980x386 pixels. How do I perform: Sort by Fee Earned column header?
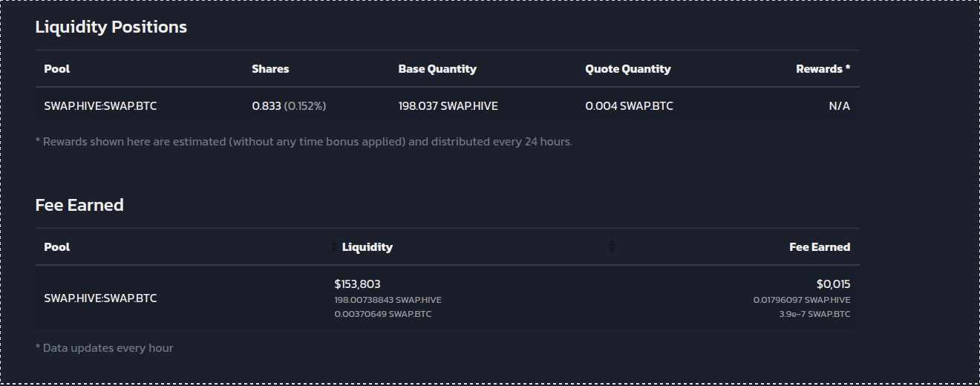(x=820, y=247)
